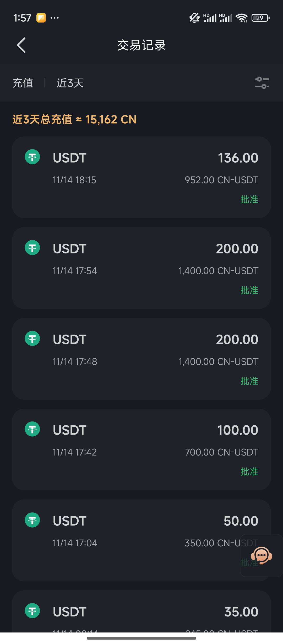Tap the Wi-Fi status icon
This screenshot has height=644, width=283.
(241, 18)
